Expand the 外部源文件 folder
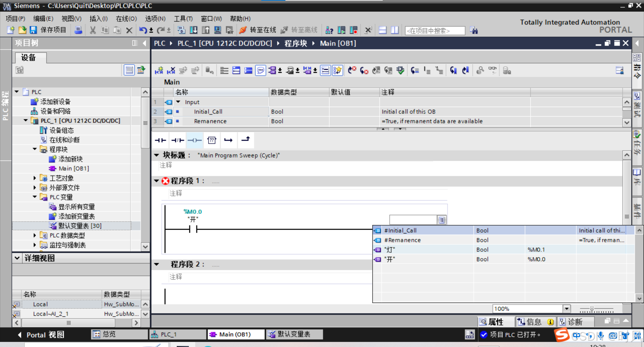This screenshot has width=644, height=347. pyautogui.click(x=35, y=188)
